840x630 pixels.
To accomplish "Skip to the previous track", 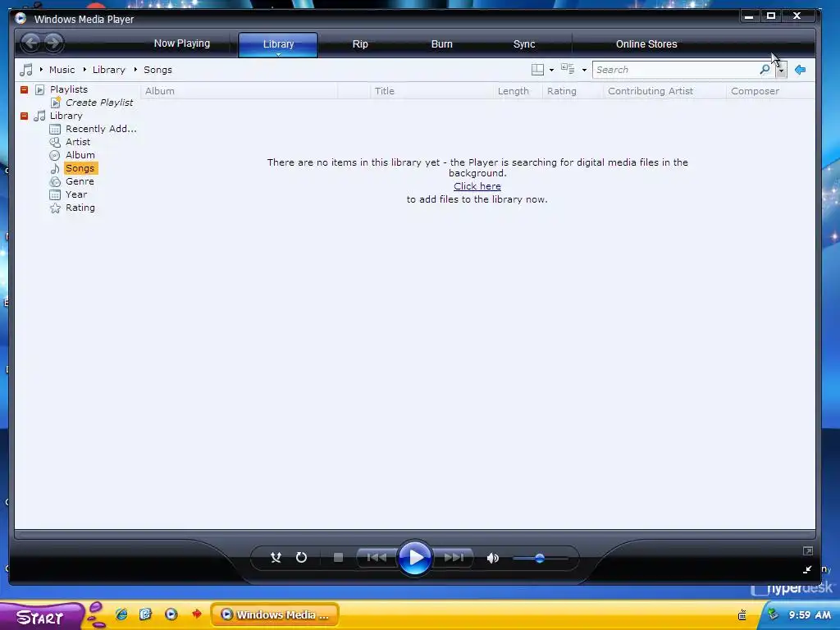I will click(x=377, y=558).
